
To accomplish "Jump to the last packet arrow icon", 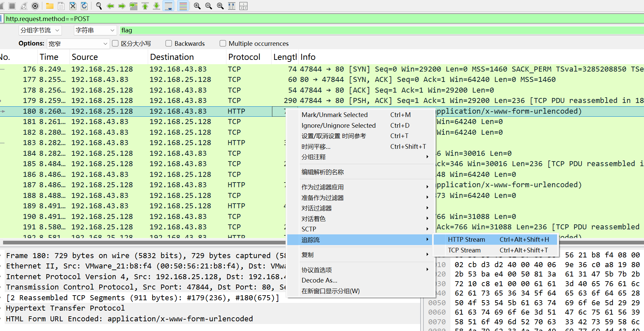I will (156, 6).
